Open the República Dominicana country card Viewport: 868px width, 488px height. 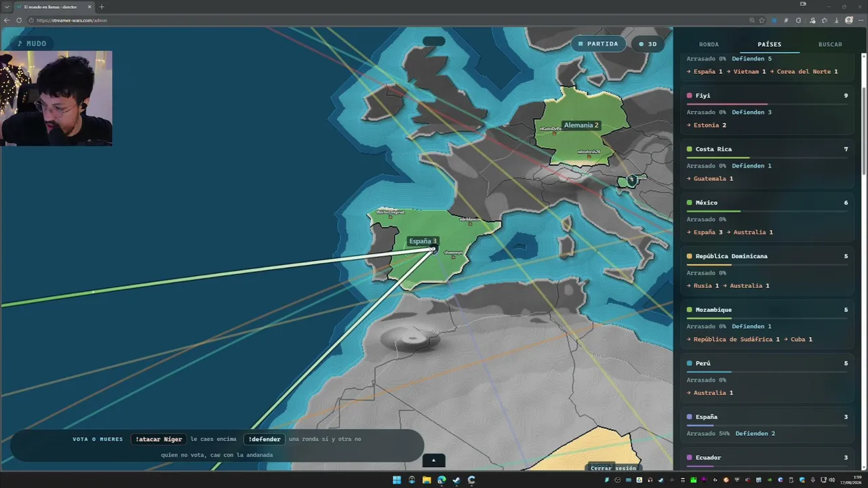[767, 269]
